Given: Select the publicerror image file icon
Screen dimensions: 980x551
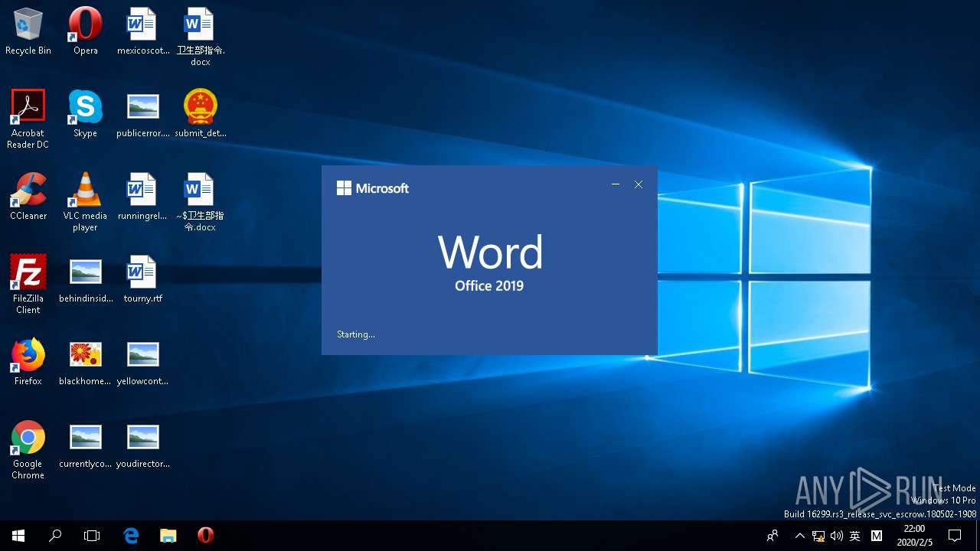Looking at the screenshot, I should tap(142, 114).
